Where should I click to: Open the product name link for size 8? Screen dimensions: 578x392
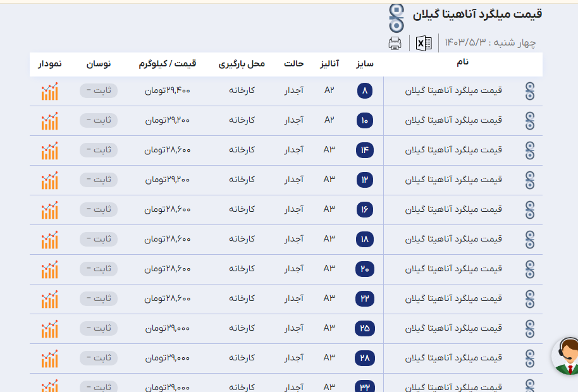(x=453, y=90)
